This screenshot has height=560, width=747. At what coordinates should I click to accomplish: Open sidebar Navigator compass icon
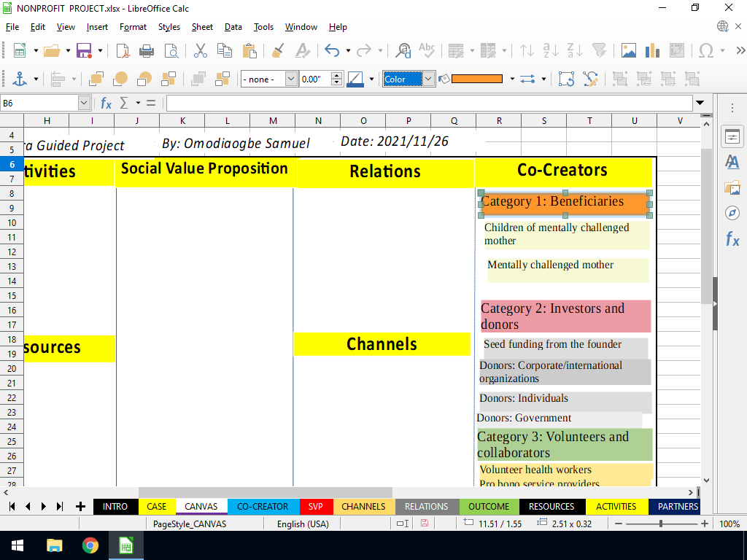click(732, 213)
